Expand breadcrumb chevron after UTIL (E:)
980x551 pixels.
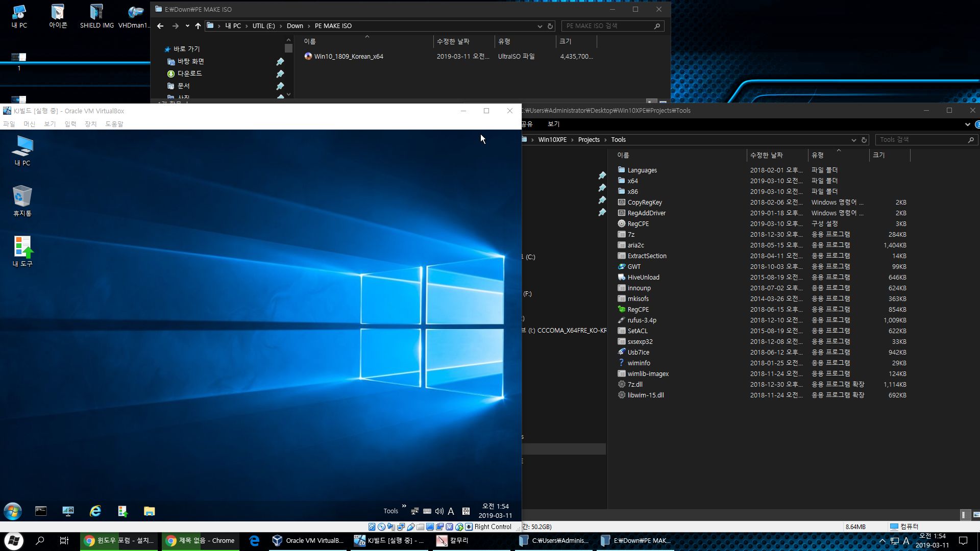tap(281, 26)
